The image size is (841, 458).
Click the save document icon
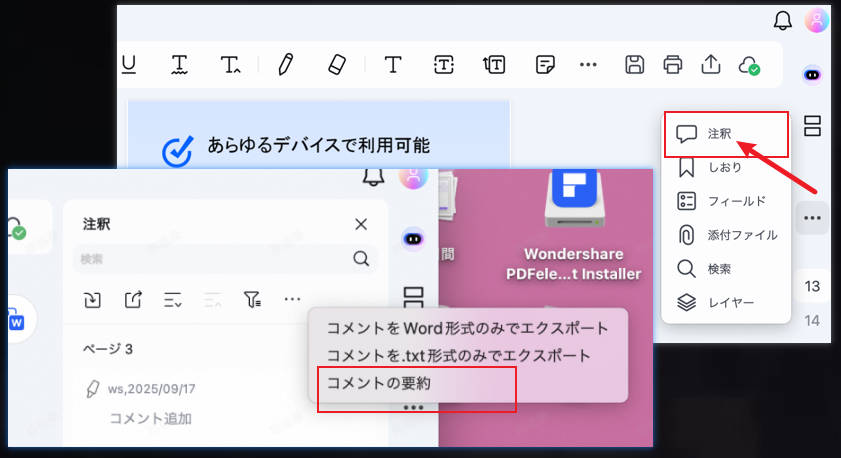pyautogui.click(x=634, y=65)
